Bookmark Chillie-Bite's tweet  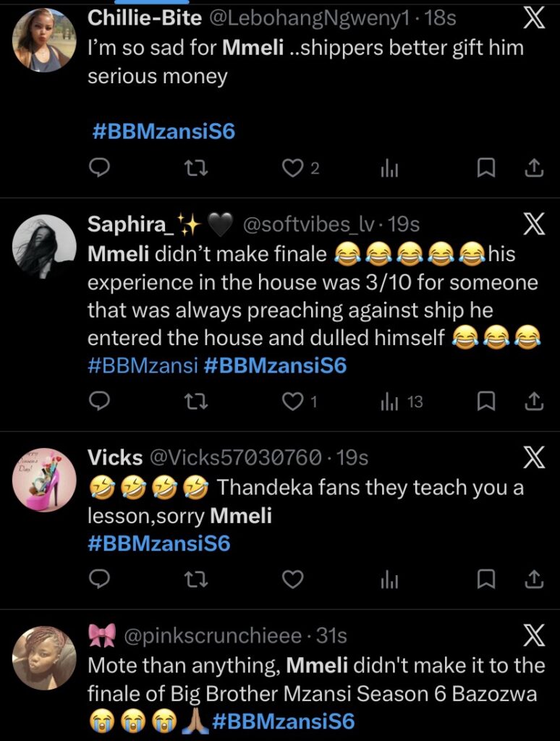click(x=487, y=169)
